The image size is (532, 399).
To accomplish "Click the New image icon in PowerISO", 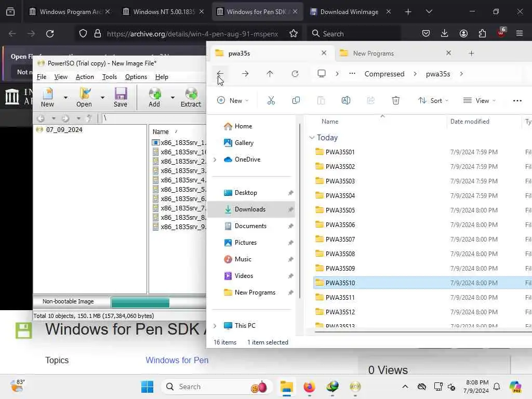I will [x=47, y=97].
